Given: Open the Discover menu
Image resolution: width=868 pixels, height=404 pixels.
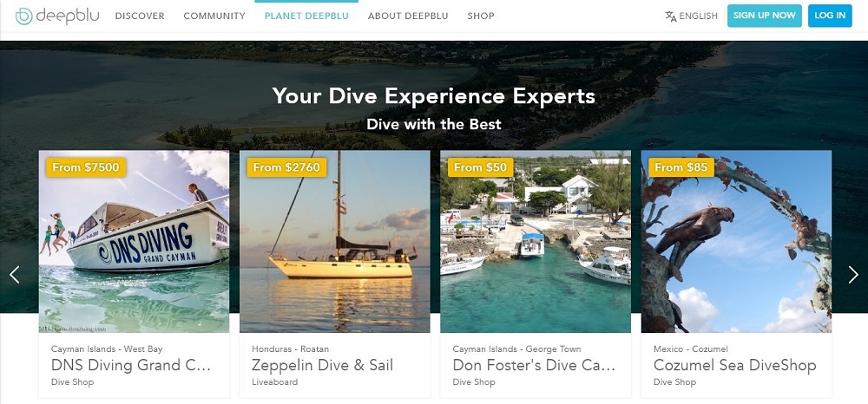Looking at the screenshot, I should (x=140, y=16).
